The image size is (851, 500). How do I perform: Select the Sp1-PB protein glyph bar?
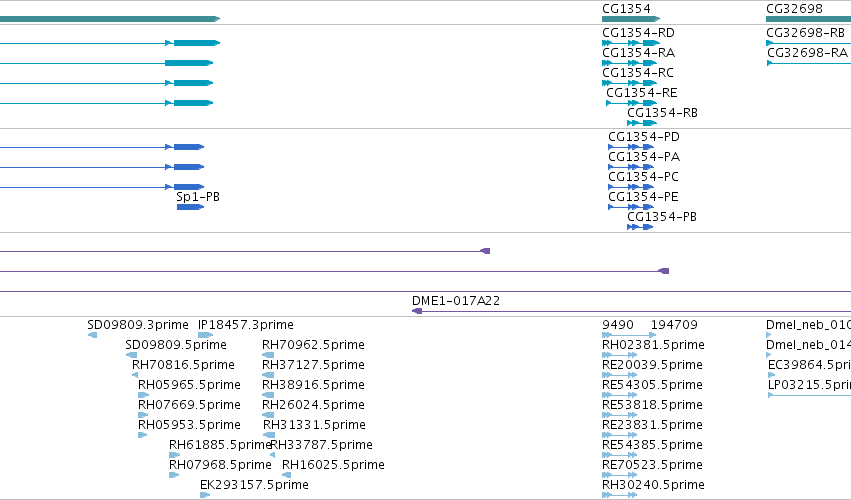[190, 207]
